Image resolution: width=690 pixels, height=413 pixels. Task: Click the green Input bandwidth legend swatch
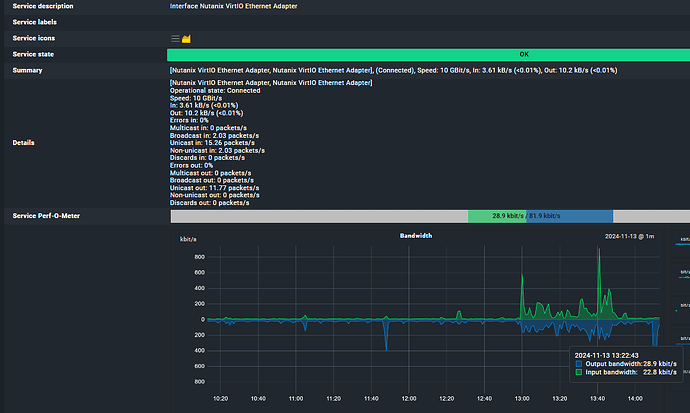[x=578, y=373]
